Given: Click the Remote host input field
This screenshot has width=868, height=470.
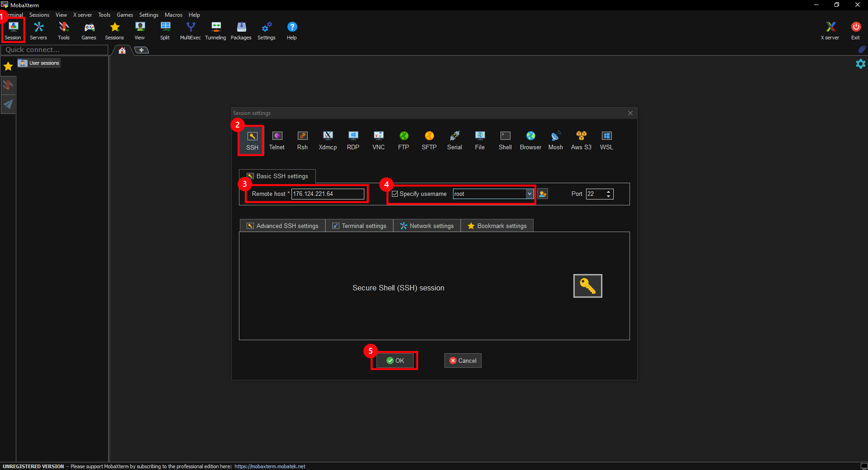Looking at the screenshot, I should pos(328,194).
